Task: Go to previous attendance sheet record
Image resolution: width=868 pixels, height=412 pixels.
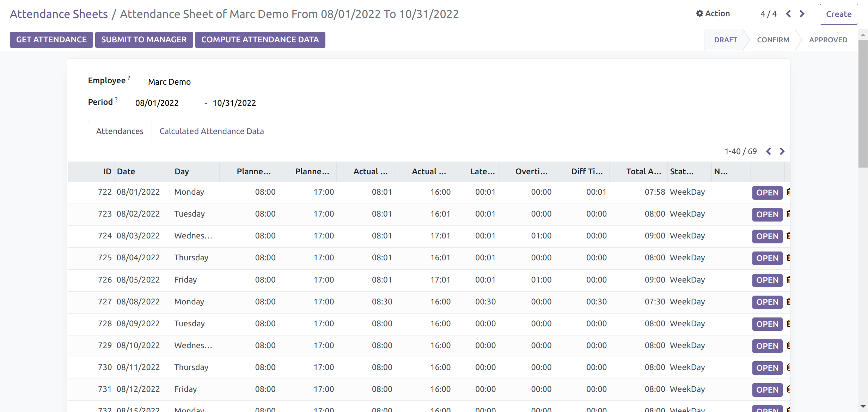Action: pos(788,14)
